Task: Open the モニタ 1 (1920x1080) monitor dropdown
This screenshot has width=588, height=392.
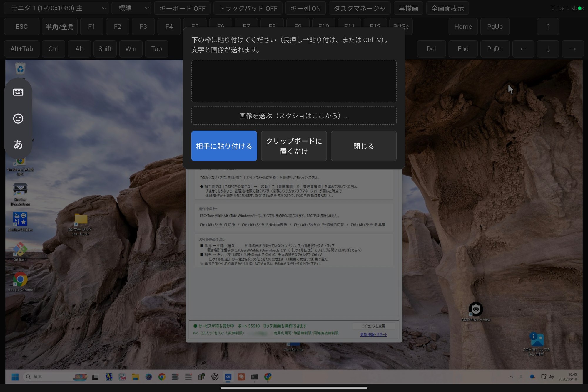Action: pos(56,8)
